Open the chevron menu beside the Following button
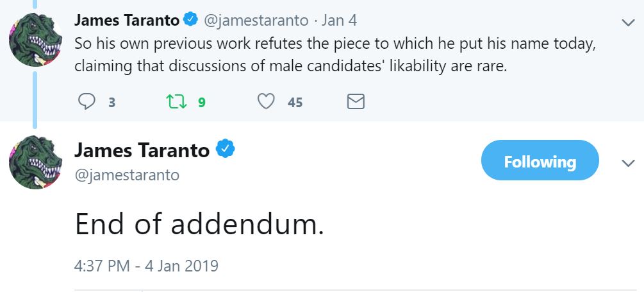The image size is (644, 292). point(628,163)
